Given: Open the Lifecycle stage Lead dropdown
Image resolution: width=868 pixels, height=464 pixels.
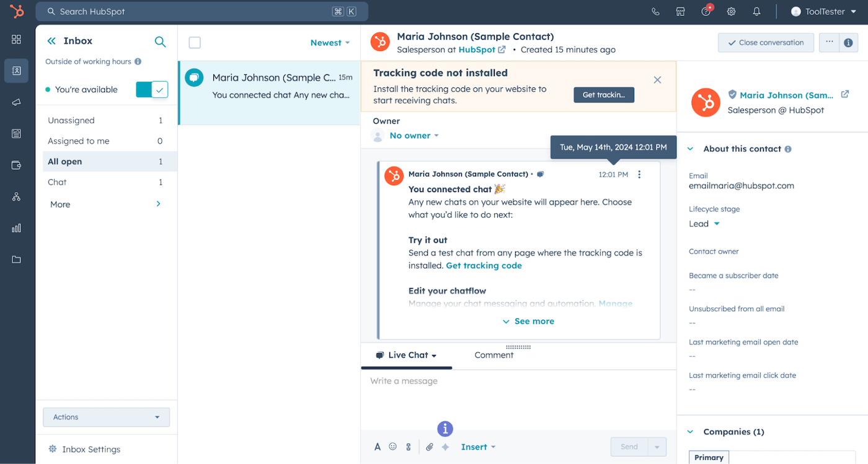Looking at the screenshot, I should [704, 224].
